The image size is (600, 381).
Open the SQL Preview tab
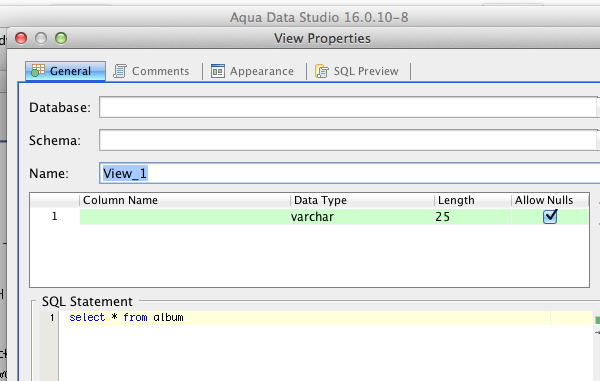tap(357, 71)
